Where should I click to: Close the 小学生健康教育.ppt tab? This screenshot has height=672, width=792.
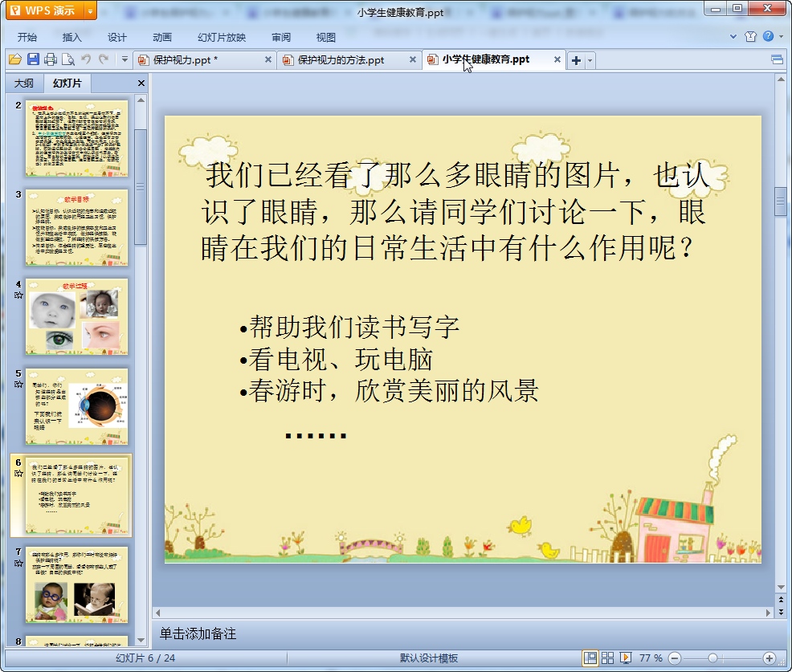tap(557, 59)
